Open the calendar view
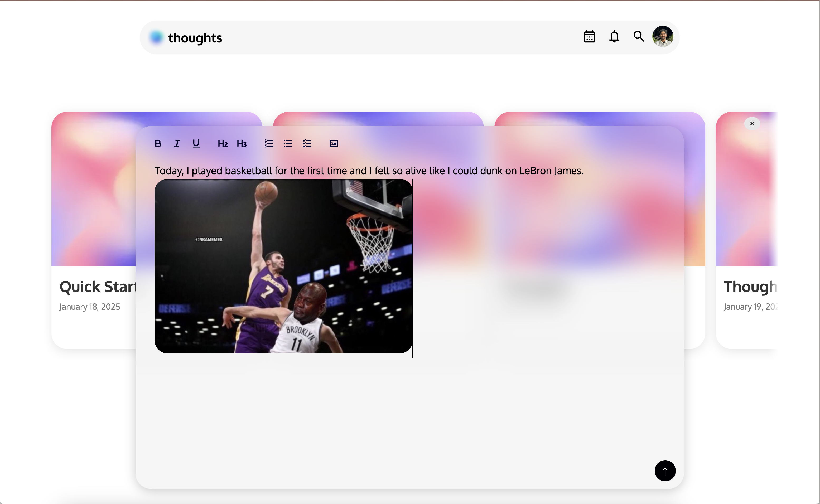This screenshot has width=820, height=504. point(589,37)
